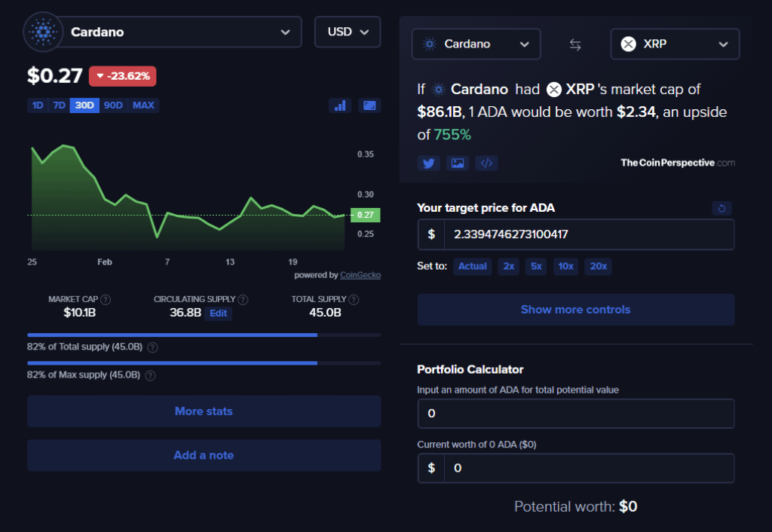Open the CoinGecko link
Screen dimensions: 772x532
click(x=360, y=275)
